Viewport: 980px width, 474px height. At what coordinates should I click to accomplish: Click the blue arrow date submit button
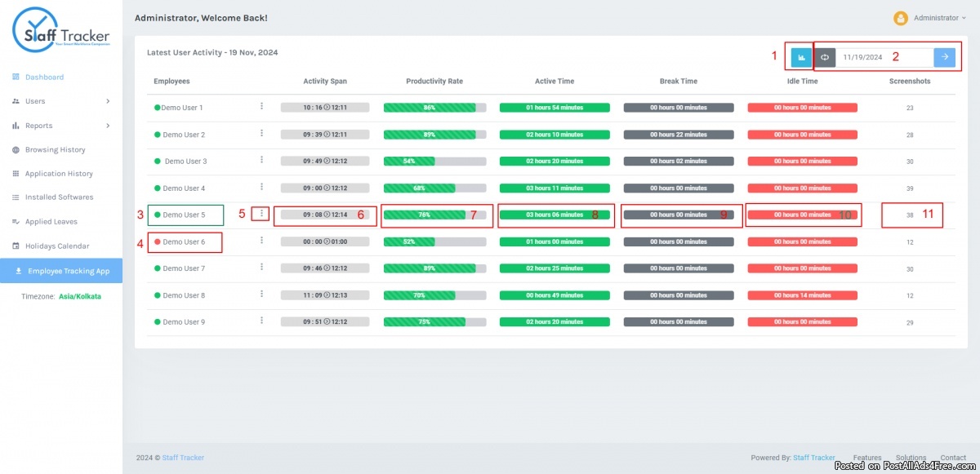[x=944, y=57]
